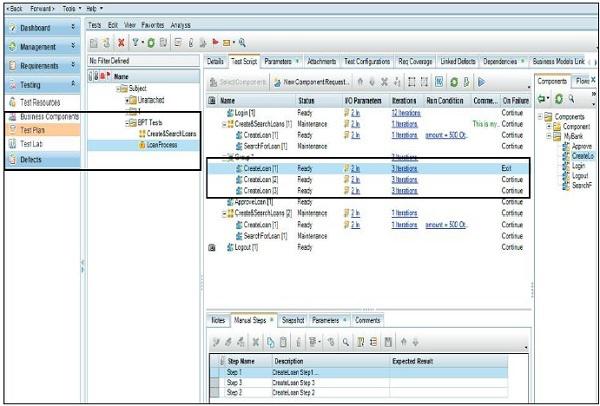
Task: Click the first new folder icon in toolbar
Action: point(94,43)
